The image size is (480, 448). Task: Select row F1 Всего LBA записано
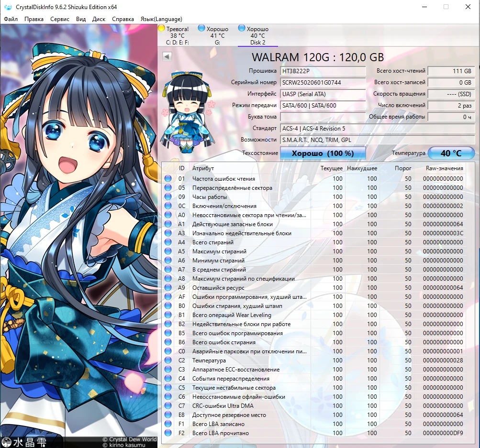pos(314,424)
